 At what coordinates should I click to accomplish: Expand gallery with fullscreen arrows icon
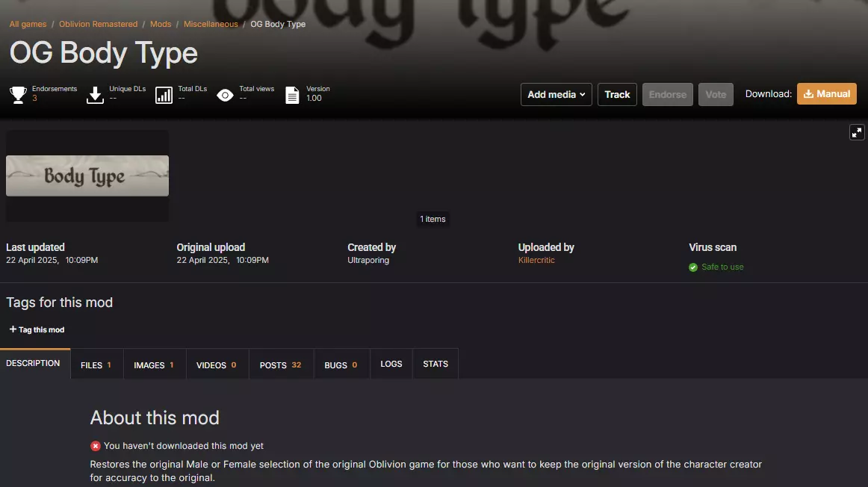pyautogui.click(x=856, y=132)
